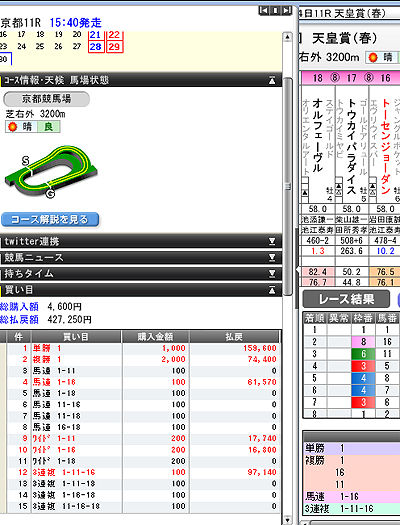Screen dimensions: 400x525
Task: Click the middle stop-bar navigation icon
Action: pos(275,10)
